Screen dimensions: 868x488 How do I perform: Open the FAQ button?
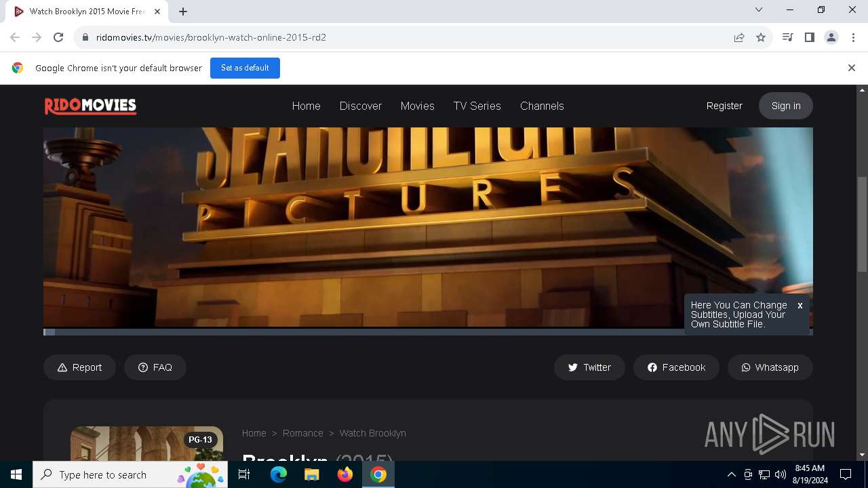[x=155, y=367]
